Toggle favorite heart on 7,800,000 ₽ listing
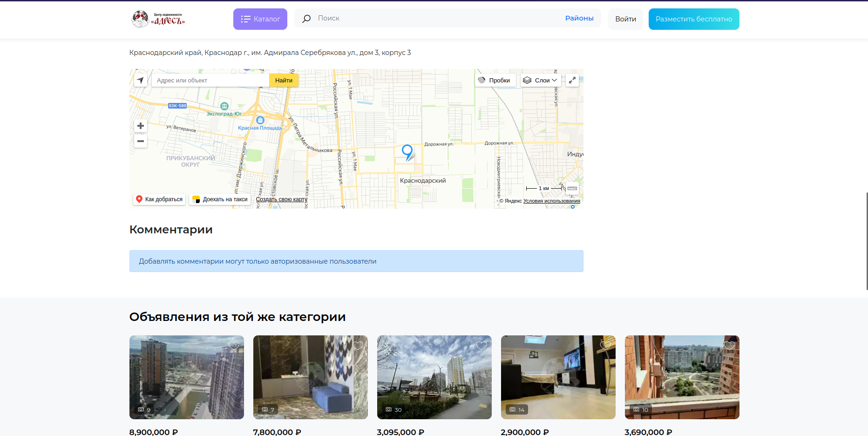The width and height of the screenshot is (868, 436). [x=358, y=345]
